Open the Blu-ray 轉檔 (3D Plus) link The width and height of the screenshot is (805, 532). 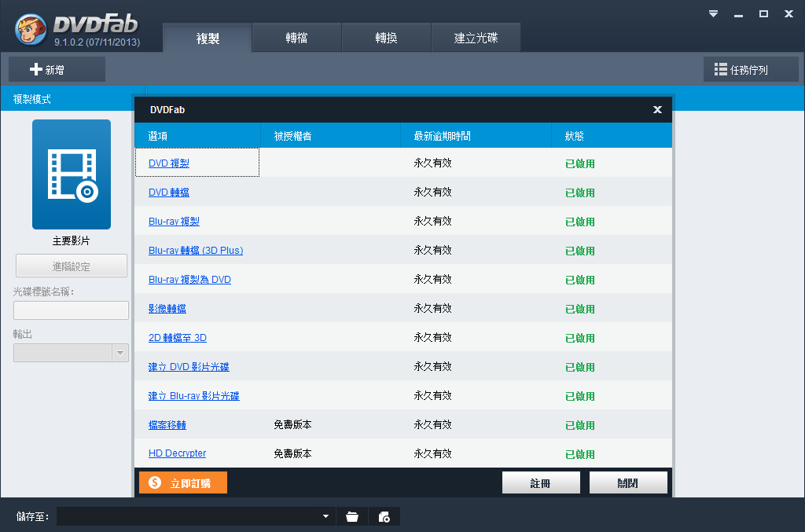coord(196,251)
